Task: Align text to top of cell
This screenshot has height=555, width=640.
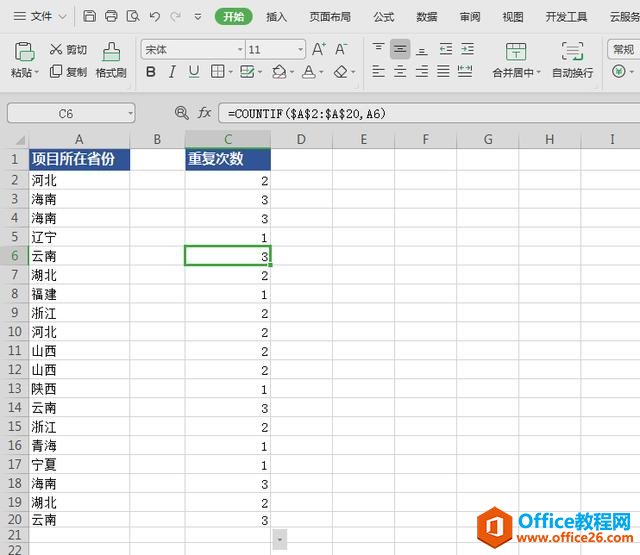Action: 378,49
